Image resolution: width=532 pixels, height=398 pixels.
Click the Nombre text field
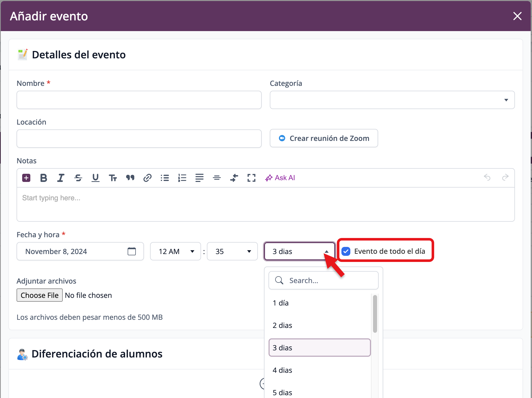point(139,100)
